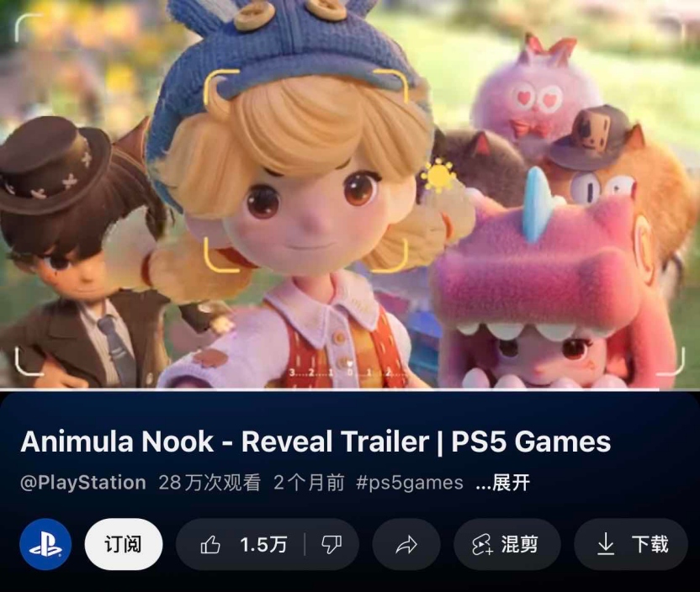
Task: Click the video progress bar below player
Action: (x=350, y=389)
